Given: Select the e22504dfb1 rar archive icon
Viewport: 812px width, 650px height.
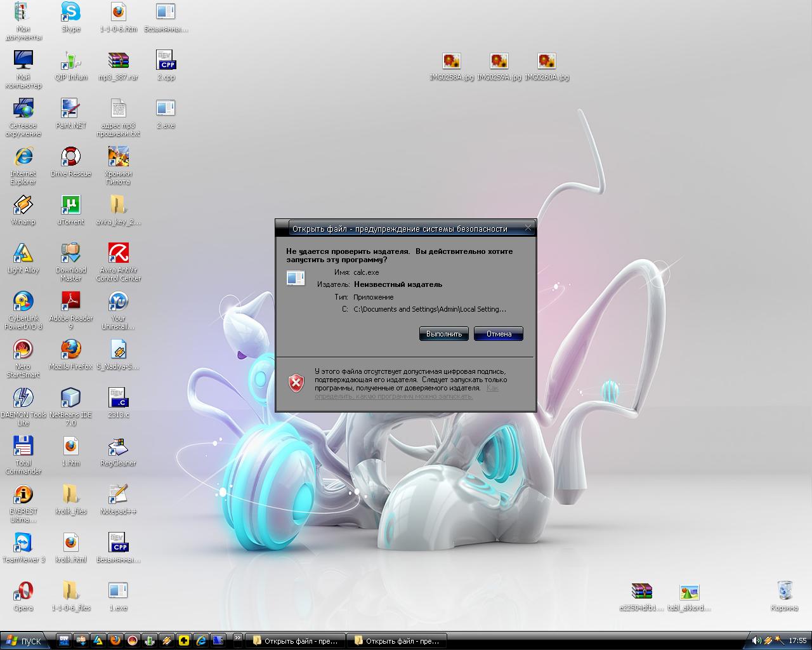Looking at the screenshot, I should coord(642,597).
